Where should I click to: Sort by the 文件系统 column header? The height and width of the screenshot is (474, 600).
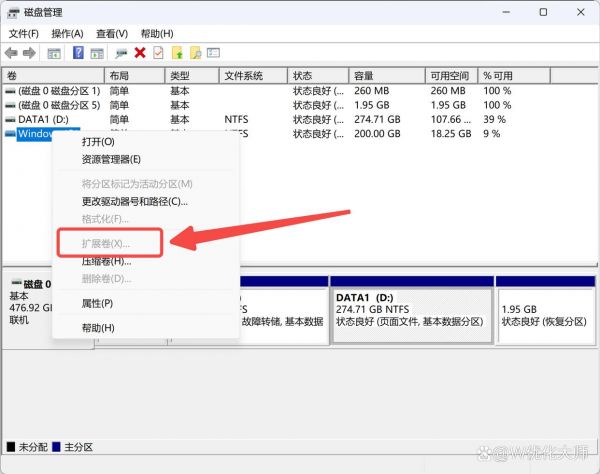pyautogui.click(x=253, y=76)
